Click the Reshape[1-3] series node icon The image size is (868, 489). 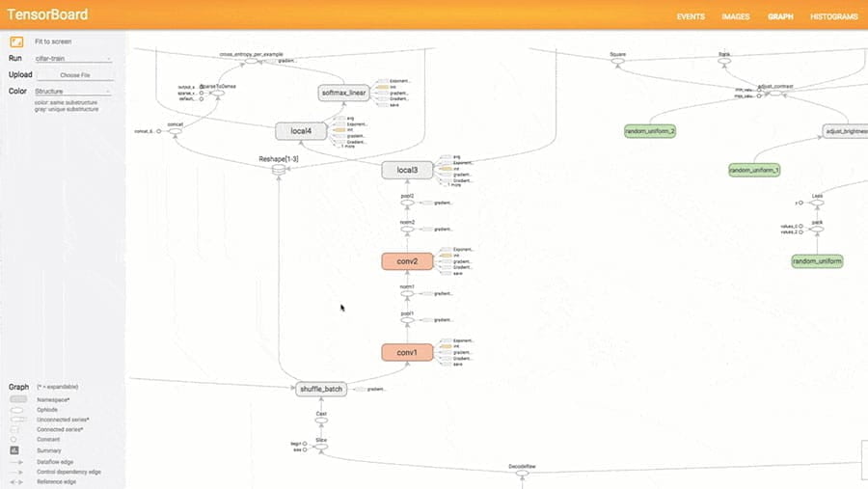click(x=280, y=170)
